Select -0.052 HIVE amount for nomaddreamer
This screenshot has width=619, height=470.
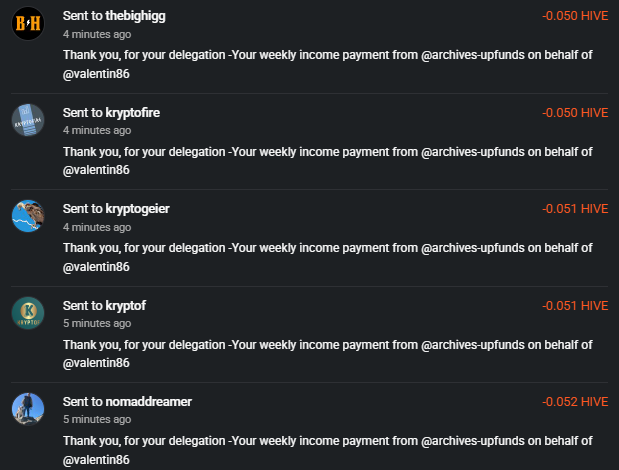(575, 402)
